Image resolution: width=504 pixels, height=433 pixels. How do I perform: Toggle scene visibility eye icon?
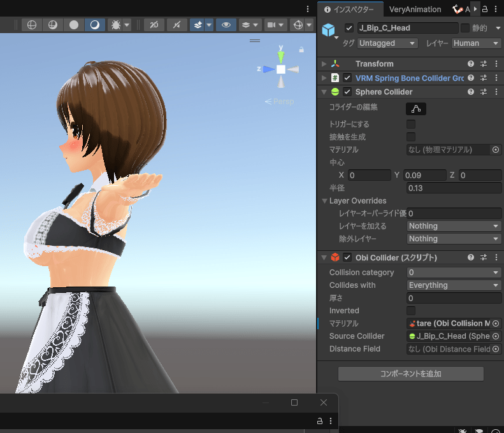pos(226,25)
